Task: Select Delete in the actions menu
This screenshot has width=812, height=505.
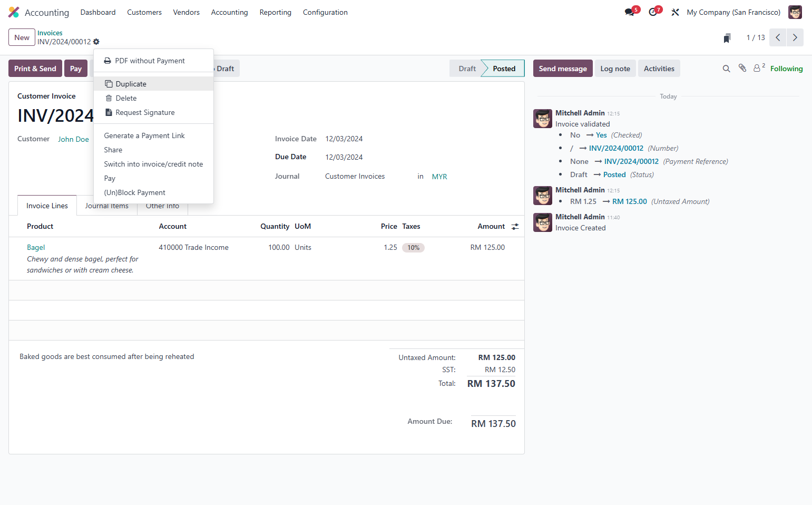Action: 153,98
